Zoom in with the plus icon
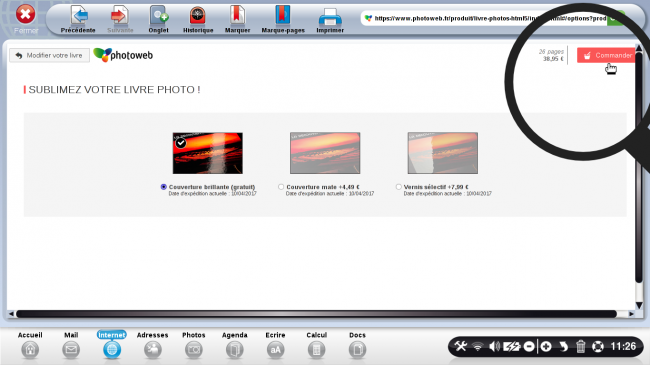Image resolution: width=650 pixels, height=365 pixels. point(546,346)
